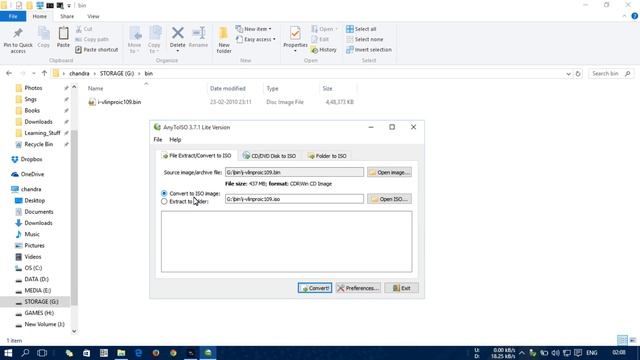Click the output ISO path field
640x360 pixels.
point(294,199)
